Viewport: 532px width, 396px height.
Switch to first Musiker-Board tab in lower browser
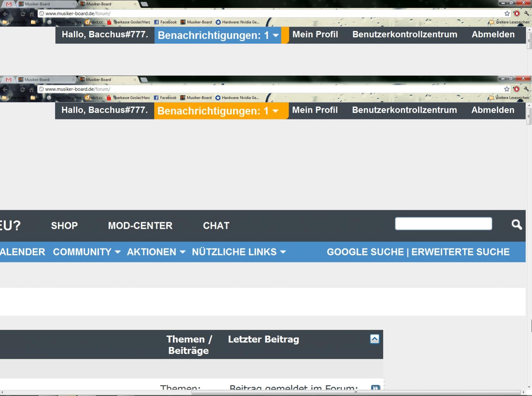[46, 80]
